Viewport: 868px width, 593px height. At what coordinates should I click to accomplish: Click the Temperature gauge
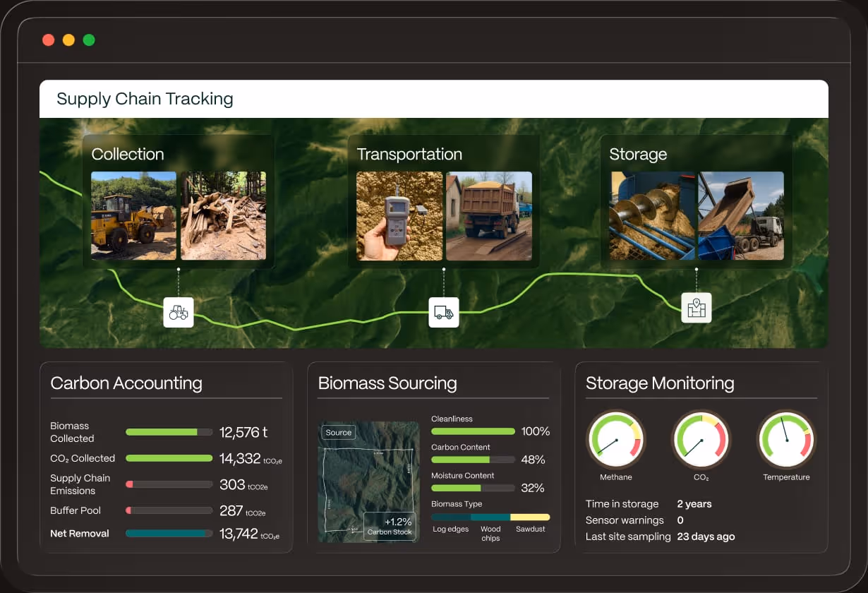coord(786,440)
